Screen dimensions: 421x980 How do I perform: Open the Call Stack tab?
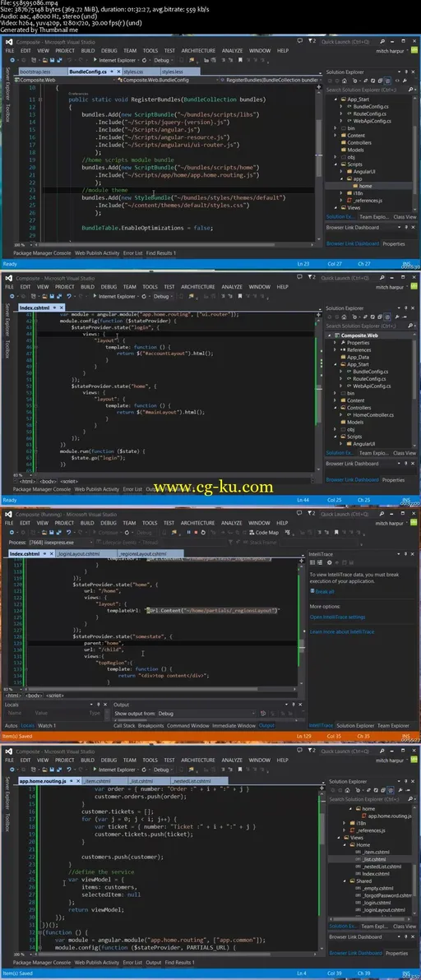coord(123,726)
